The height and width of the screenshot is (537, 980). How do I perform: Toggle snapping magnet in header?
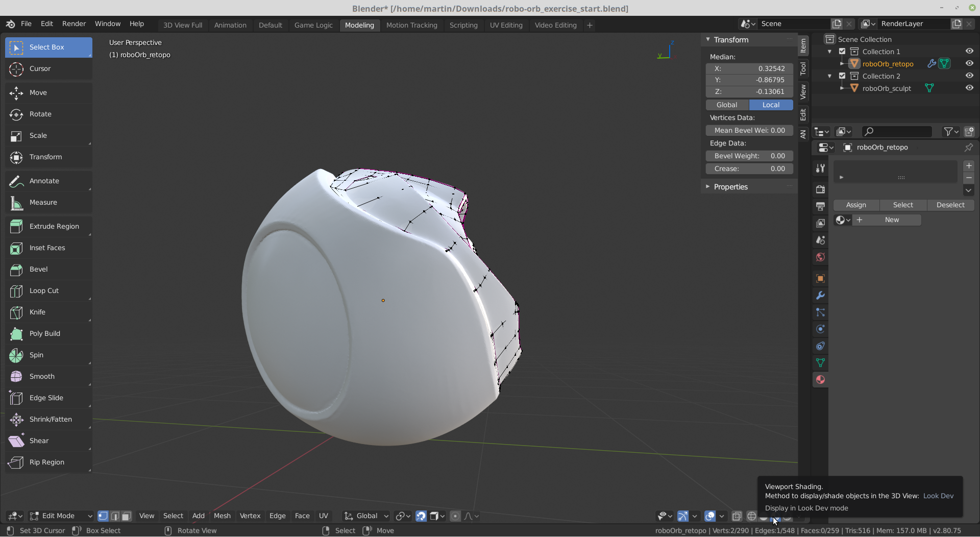tap(421, 516)
